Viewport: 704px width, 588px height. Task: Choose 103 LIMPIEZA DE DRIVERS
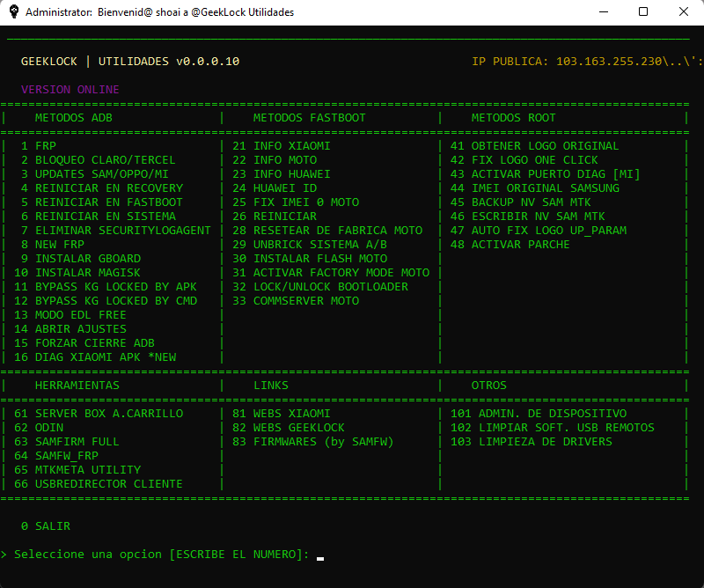[x=523, y=441]
